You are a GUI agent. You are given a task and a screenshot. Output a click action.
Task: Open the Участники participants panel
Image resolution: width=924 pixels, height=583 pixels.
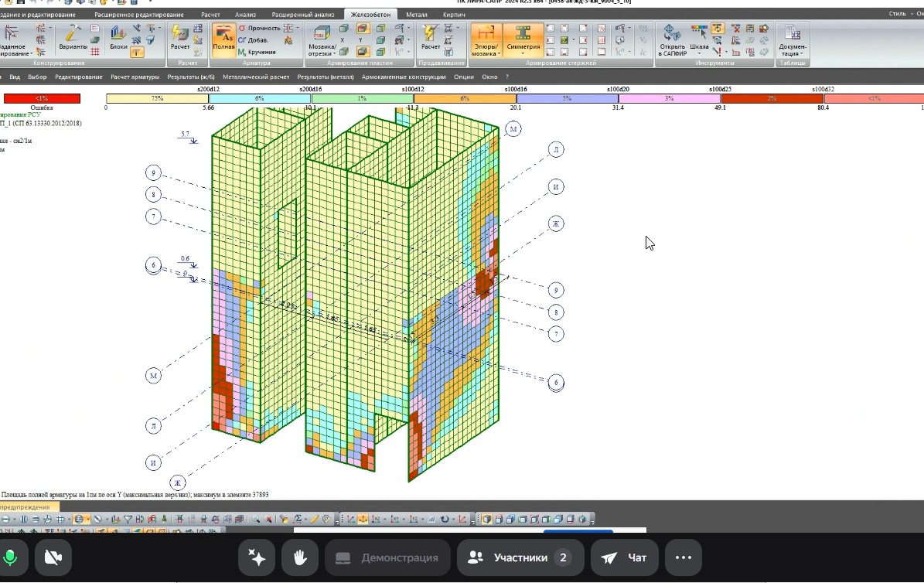520,557
